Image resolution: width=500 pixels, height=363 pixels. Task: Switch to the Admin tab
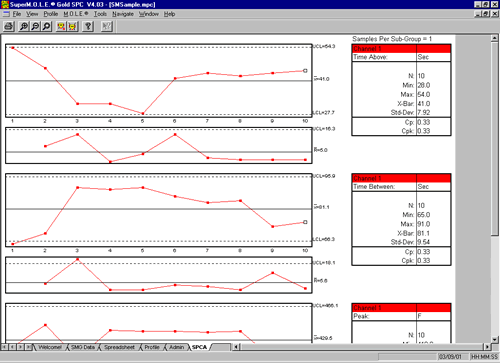click(x=177, y=347)
